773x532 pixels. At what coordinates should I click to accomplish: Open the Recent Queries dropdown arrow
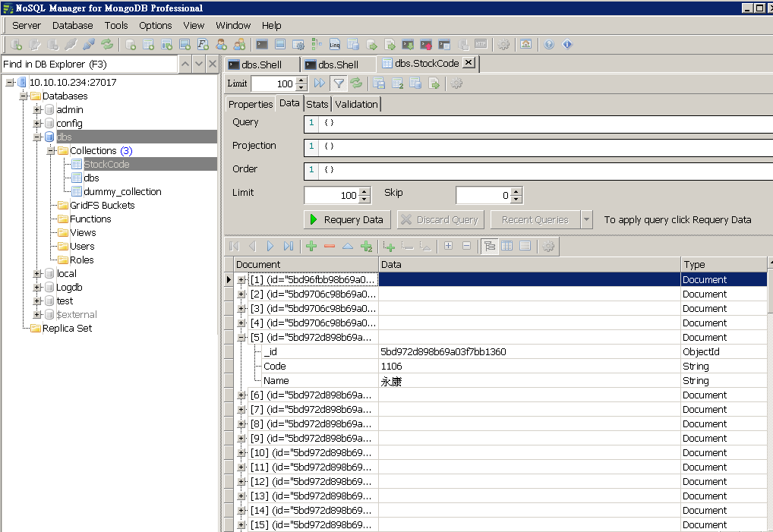click(x=586, y=219)
